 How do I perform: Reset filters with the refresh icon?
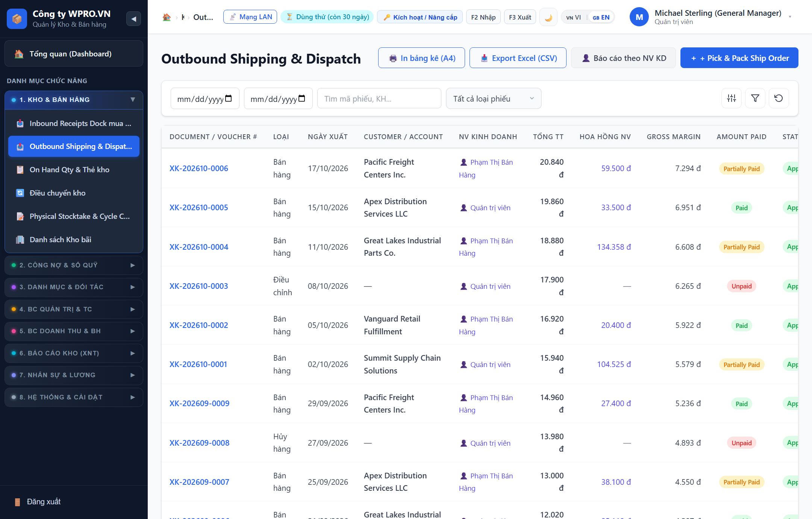point(779,99)
